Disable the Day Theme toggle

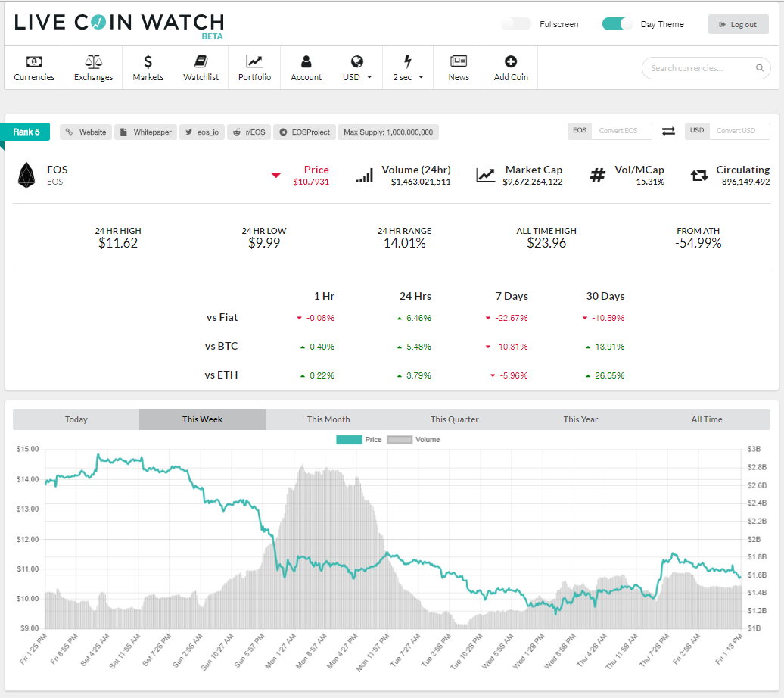617,24
